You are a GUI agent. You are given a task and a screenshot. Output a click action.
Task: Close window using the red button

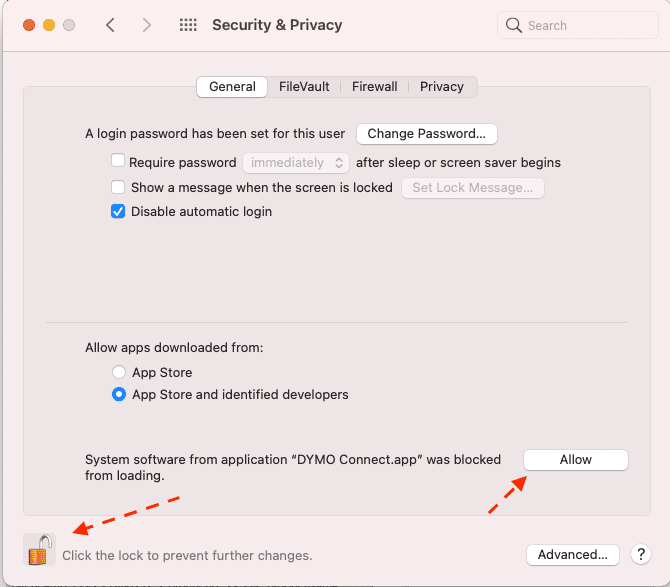pyautogui.click(x=29, y=25)
